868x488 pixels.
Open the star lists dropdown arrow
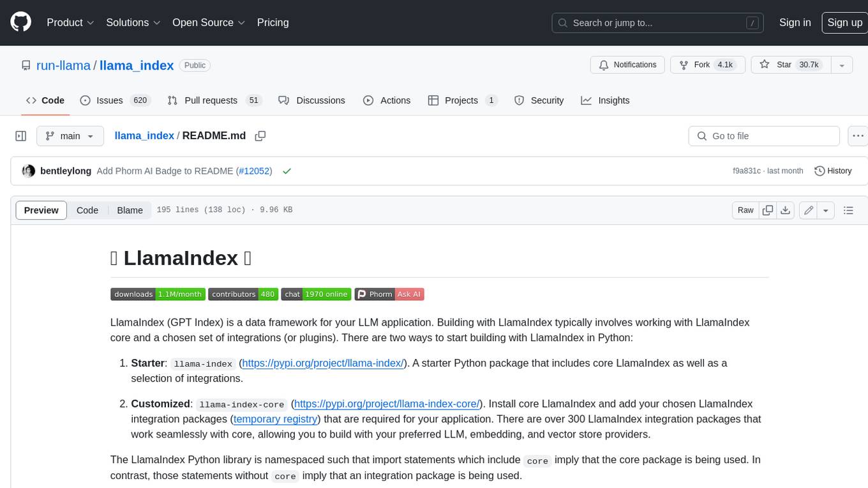coord(842,65)
